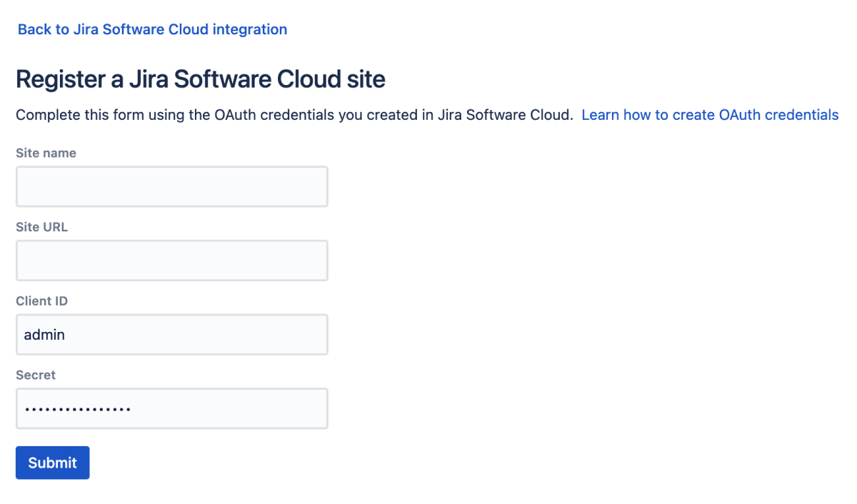Open the Learn how to create OAuth credentials link
Screen dimensions: 857x504
click(710, 115)
